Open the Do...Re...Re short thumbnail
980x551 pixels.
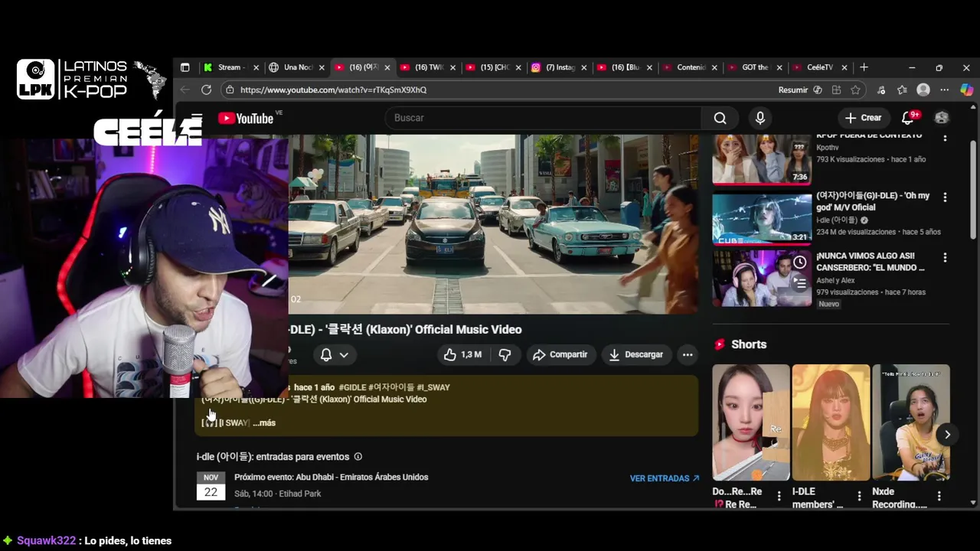(751, 422)
